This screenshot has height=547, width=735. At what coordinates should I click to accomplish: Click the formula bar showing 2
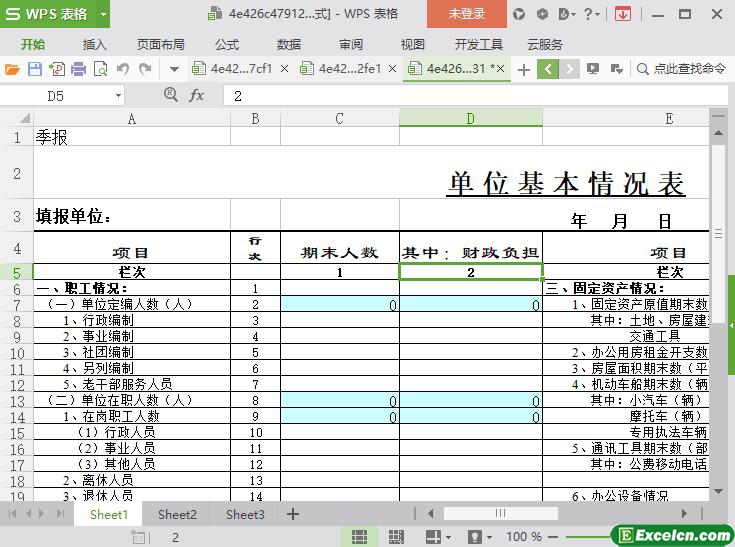click(x=475, y=96)
